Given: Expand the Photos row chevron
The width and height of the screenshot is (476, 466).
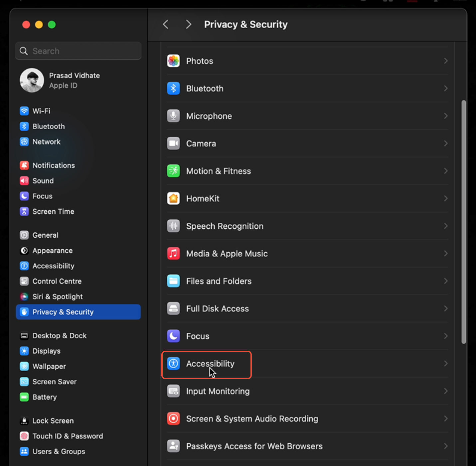Looking at the screenshot, I should (x=446, y=61).
